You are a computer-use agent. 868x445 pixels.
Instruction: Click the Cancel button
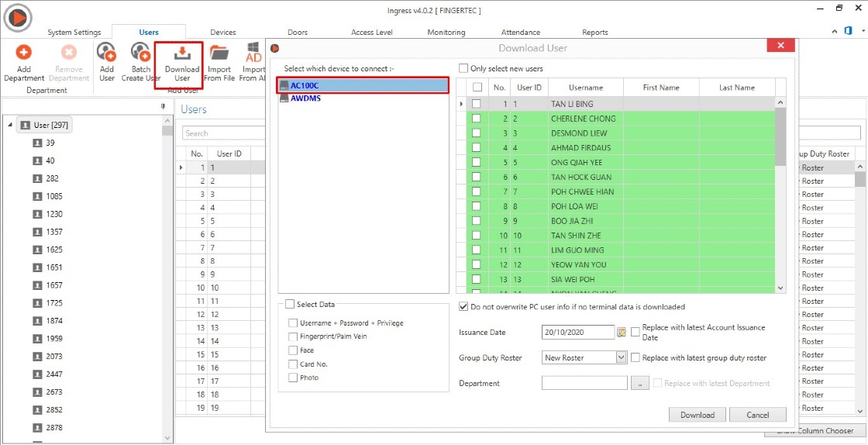(758, 415)
